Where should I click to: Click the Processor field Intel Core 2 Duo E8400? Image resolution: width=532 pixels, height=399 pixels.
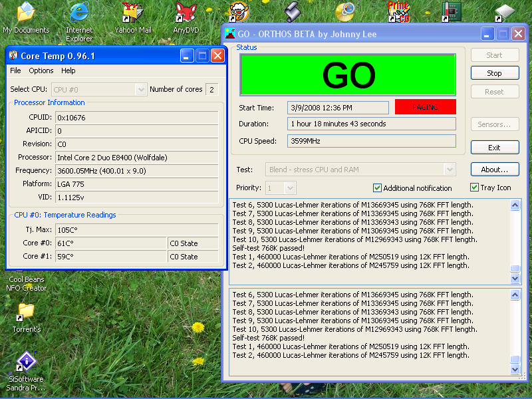click(x=137, y=158)
